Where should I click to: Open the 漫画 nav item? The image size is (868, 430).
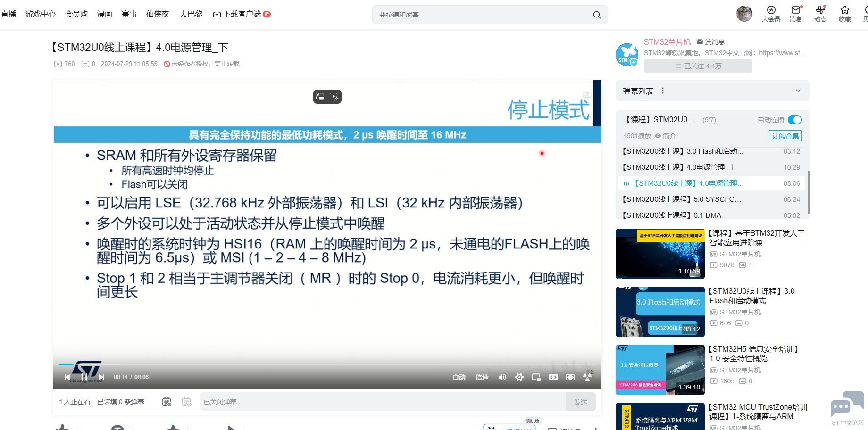tap(105, 14)
